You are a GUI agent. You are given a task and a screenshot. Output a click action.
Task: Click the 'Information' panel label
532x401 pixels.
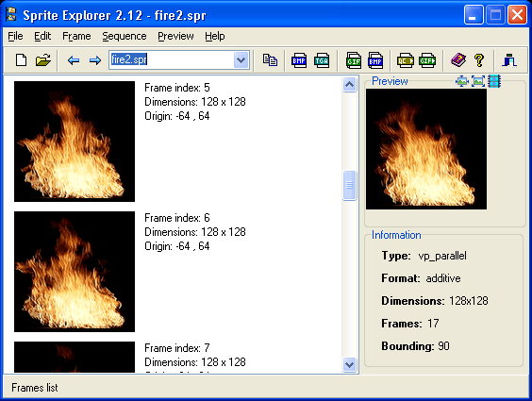point(396,235)
